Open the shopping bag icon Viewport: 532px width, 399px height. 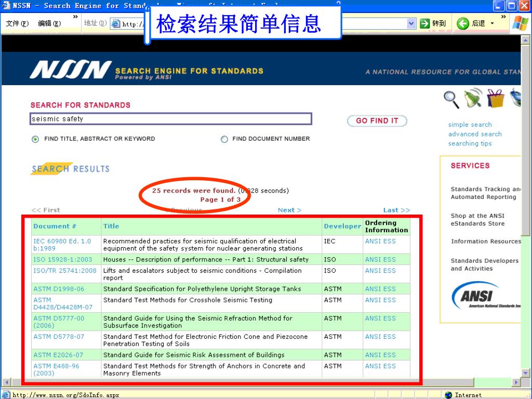(x=496, y=98)
